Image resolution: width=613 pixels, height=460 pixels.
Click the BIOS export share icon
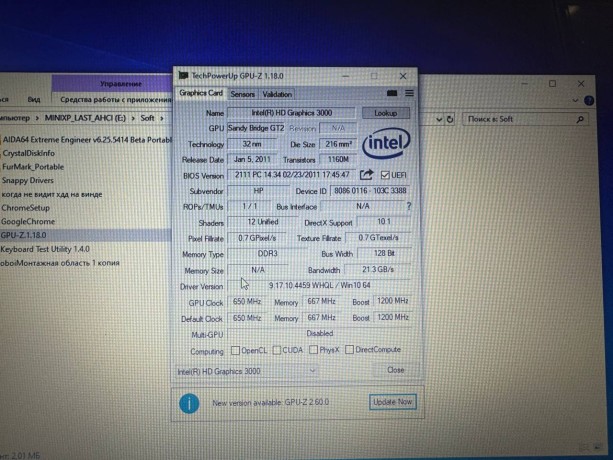366,175
